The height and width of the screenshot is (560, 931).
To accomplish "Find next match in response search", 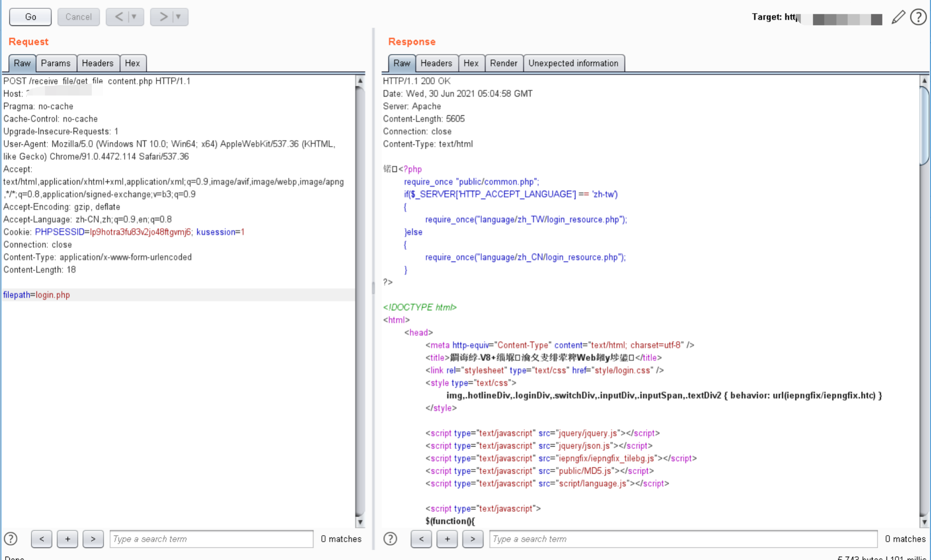I will (473, 539).
